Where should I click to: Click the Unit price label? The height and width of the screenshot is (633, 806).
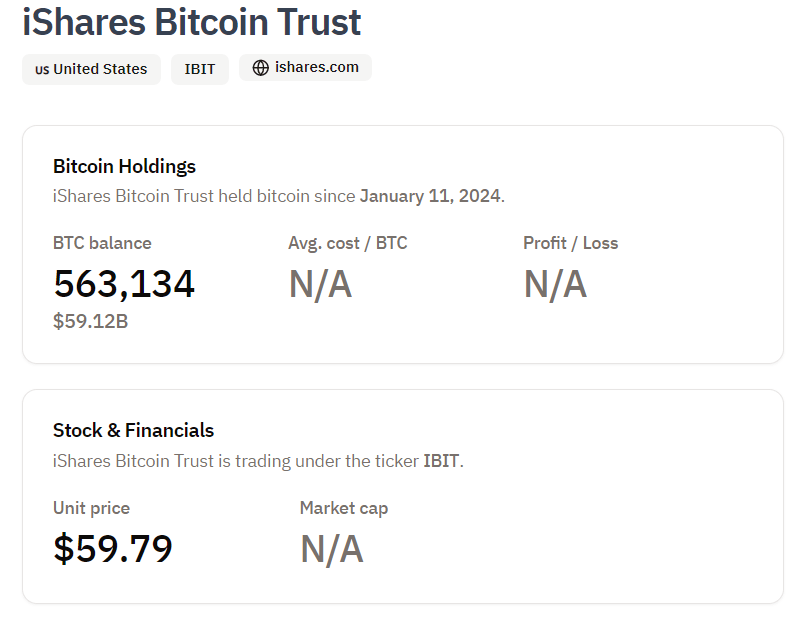click(91, 508)
